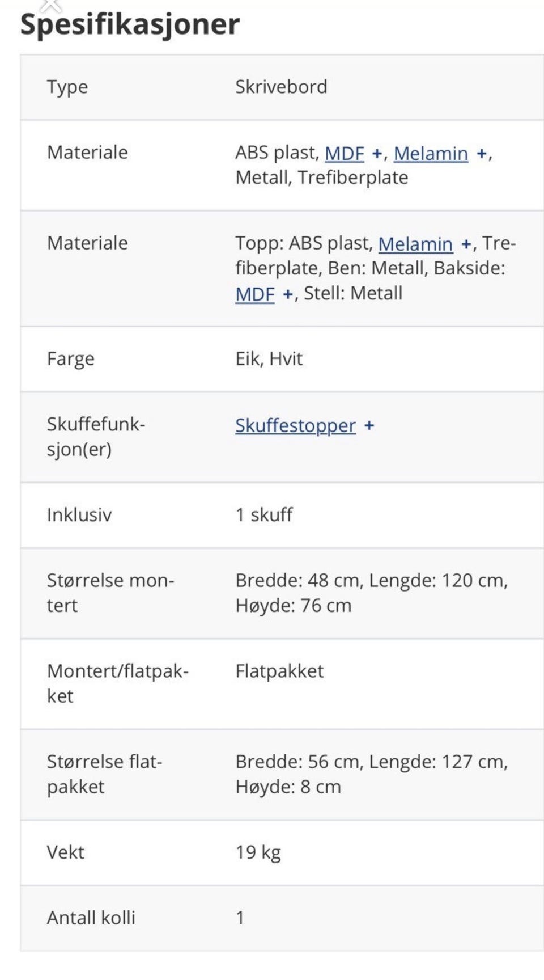The height and width of the screenshot is (980, 544).
Task: Select the Type Skrivebord row
Action: pyautogui.click(x=272, y=87)
